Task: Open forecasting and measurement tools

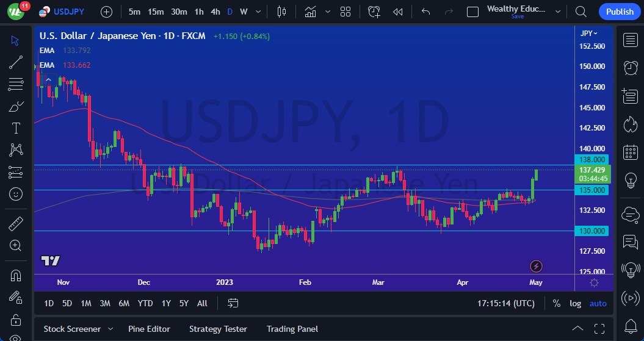Action: pyautogui.click(x=16, y=173)
